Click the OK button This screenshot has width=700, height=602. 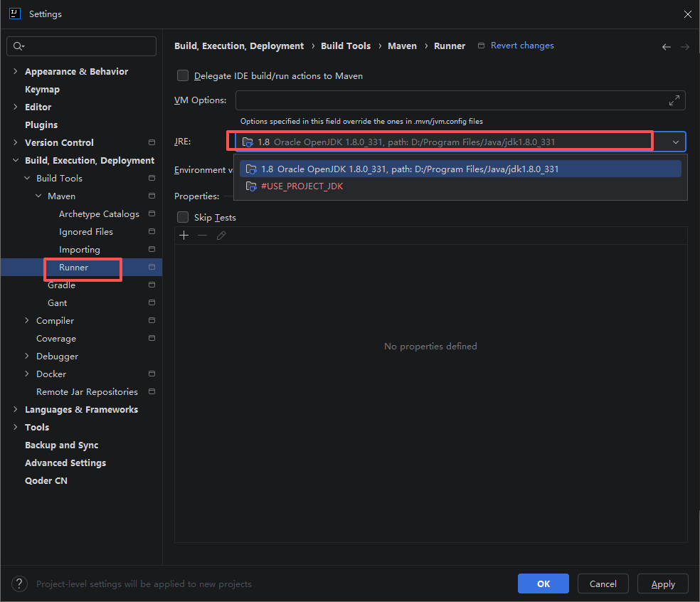(543, 583)
